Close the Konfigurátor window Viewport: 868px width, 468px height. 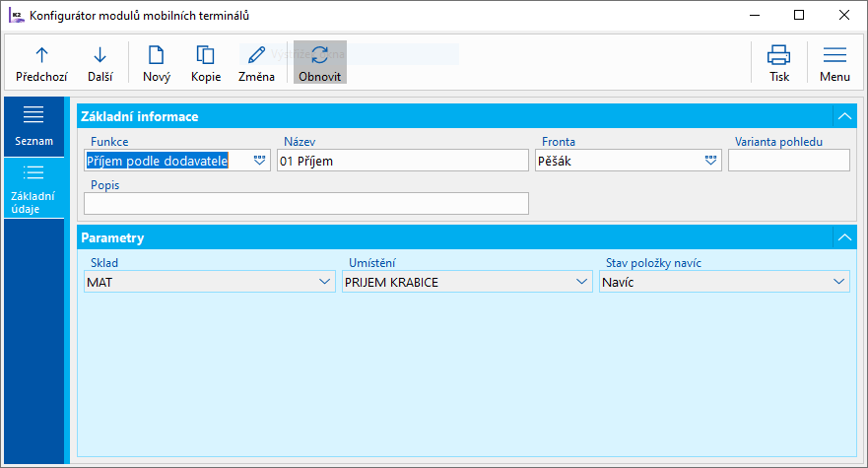[843, 15]
